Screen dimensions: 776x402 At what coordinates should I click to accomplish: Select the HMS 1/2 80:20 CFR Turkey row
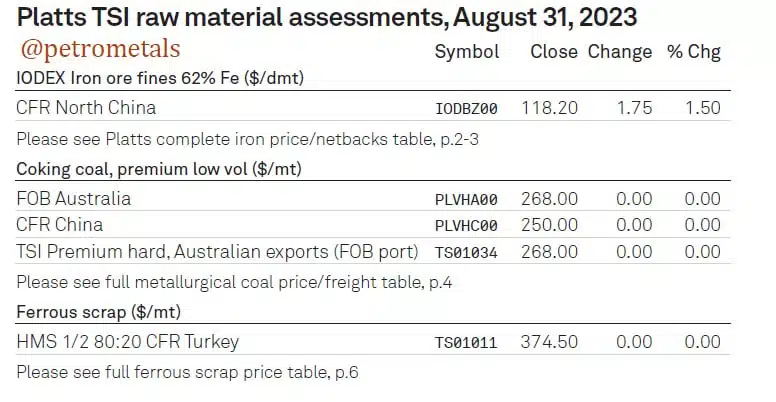tap(373, 342)
